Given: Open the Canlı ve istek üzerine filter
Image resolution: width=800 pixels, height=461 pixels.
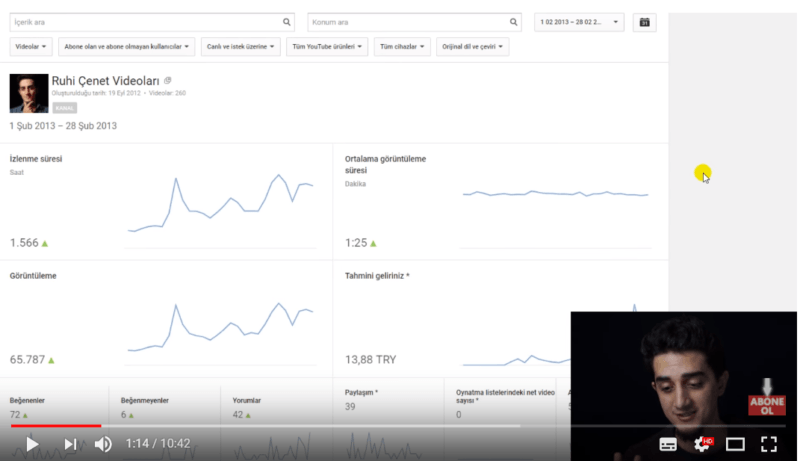Looking at the screenshot, I should [239, 46].
